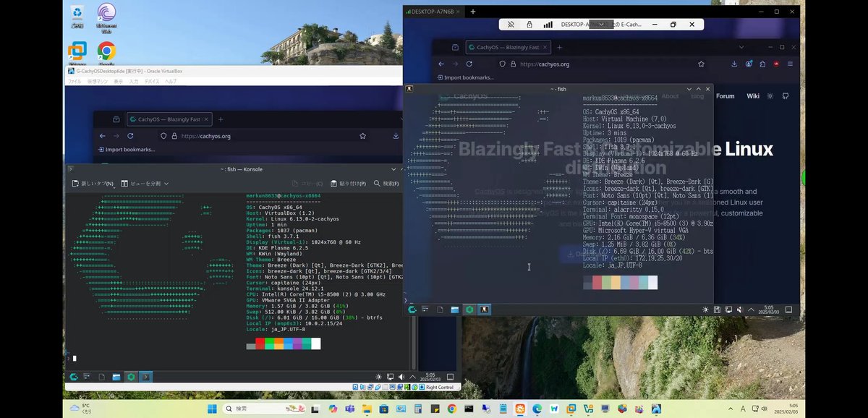Viewport: 868px width, 418px height.
Task: Click Konsole 検索 button
Action: tap(386, 184)
